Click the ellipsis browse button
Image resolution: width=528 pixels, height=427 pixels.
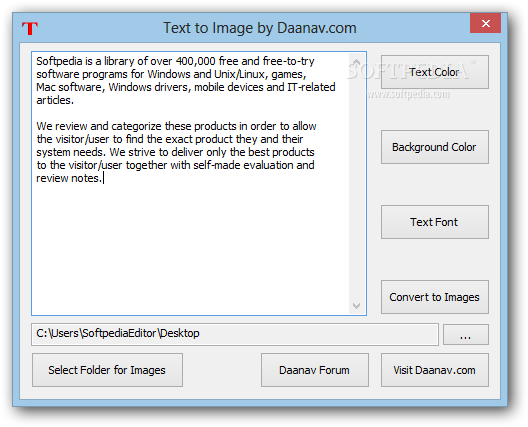click(466, 335)
